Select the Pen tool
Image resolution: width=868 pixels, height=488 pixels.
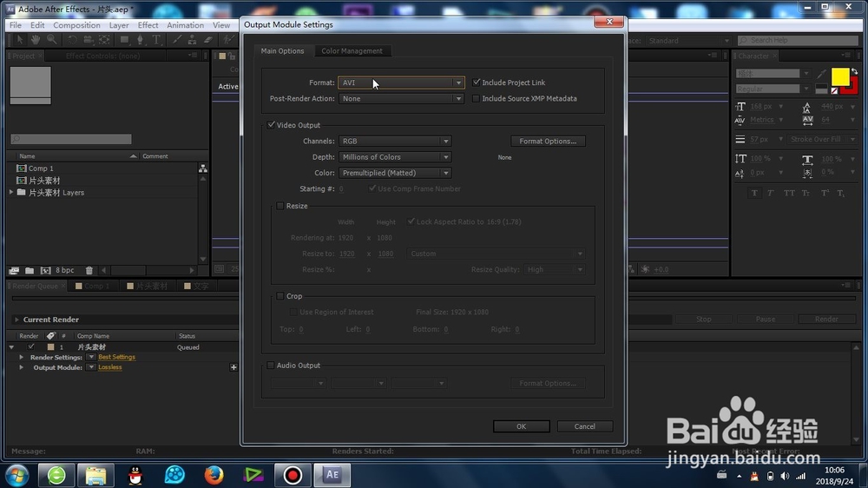point(140,39)
